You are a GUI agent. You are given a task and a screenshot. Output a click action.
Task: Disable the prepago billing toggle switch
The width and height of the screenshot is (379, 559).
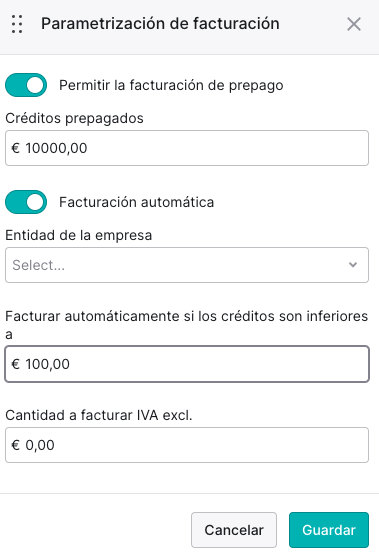26,85
